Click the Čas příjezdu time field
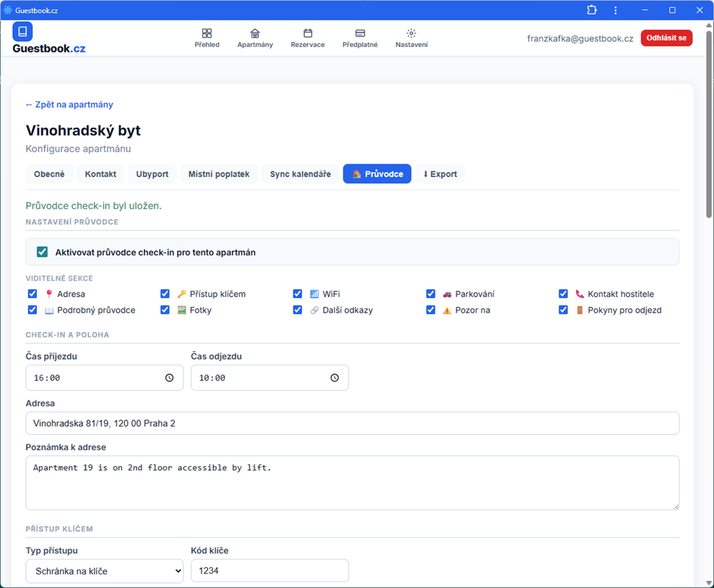 pos(104,377)
